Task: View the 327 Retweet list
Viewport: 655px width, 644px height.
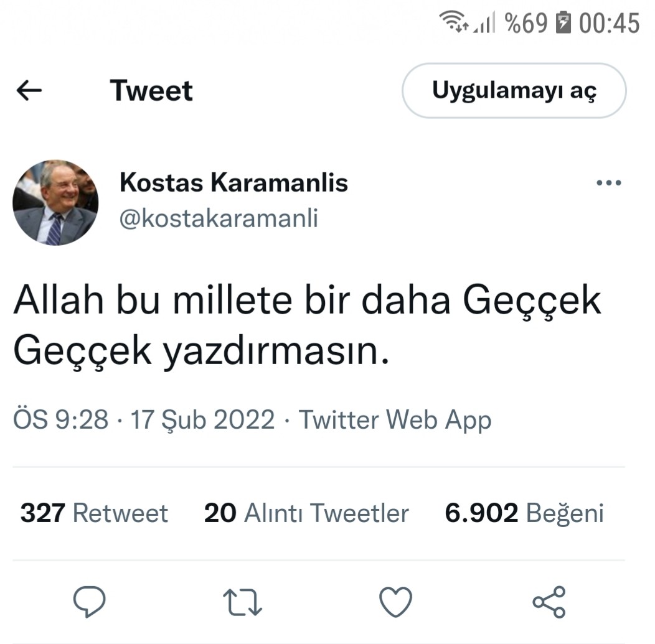Action: pyautogui.click(x=94, y=513)
